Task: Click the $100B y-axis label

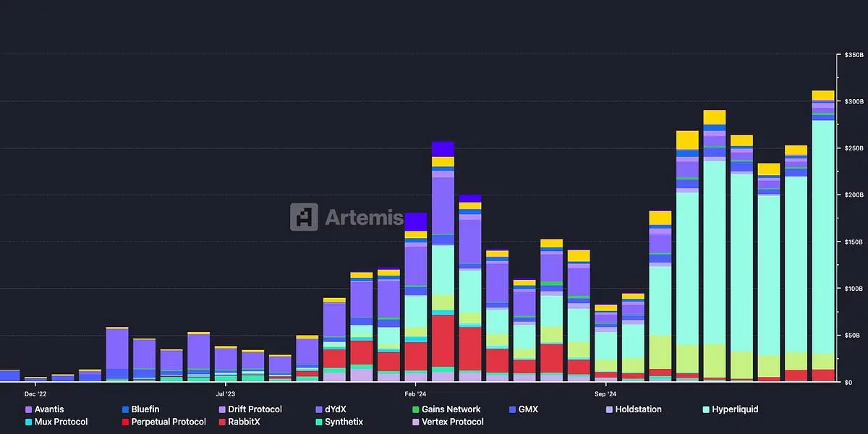Action: click(854, 289)
